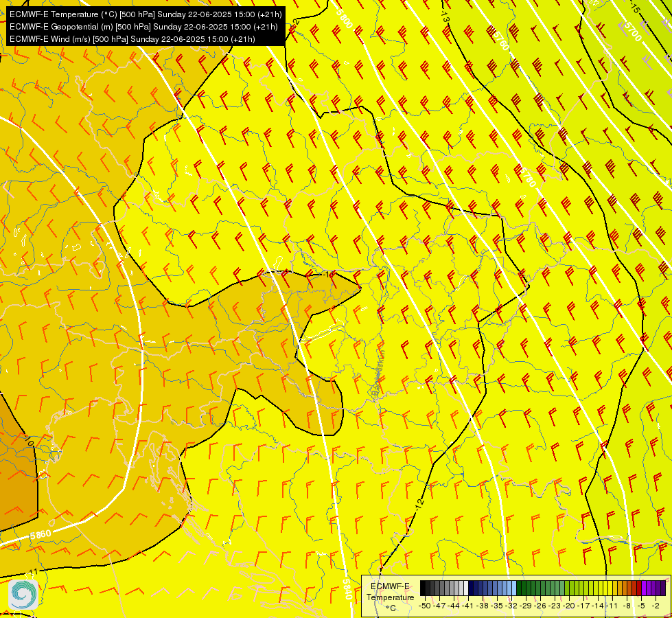672x618 pixels.
Task: Click the -10 isotherm label
Action: 29,440
